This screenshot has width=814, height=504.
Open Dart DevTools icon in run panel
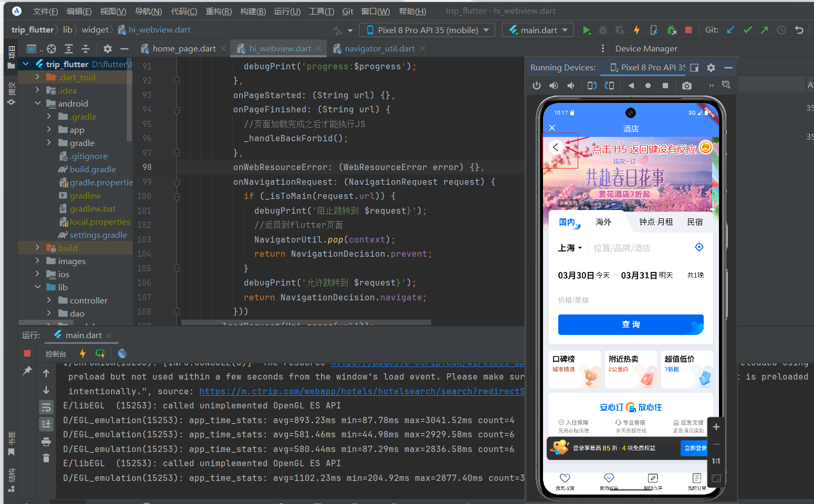[122, 353]
